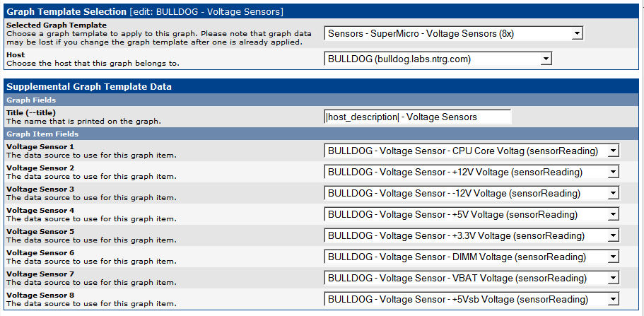Open the -12V Voltage data source dropdown
The width and height of the screenshot is (644, 316).
click(471, 193)
